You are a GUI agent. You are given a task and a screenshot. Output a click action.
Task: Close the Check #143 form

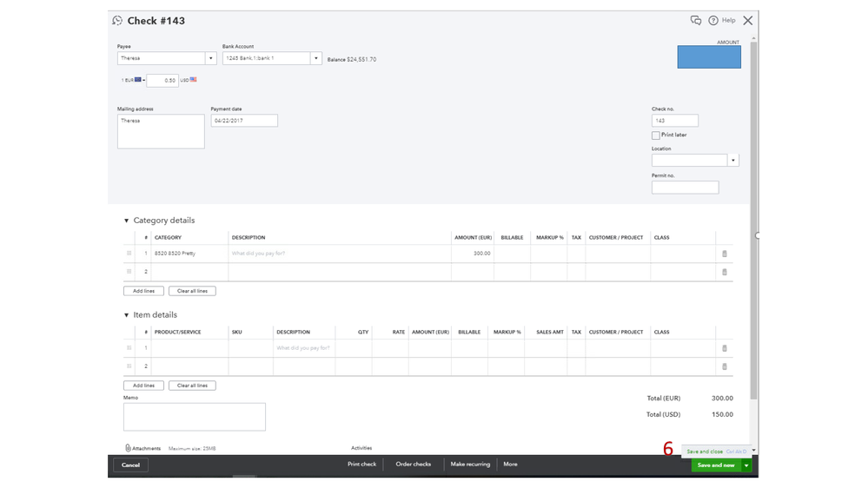pos(748,21)
